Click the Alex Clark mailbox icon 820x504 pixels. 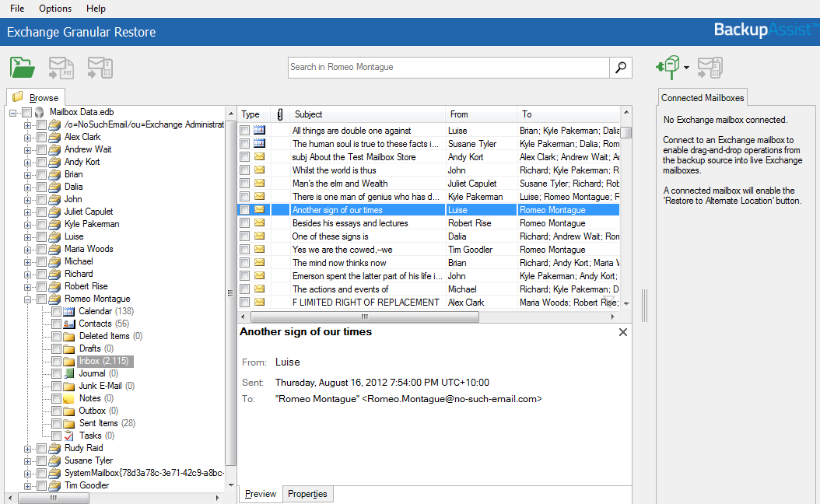click(55, 137)
